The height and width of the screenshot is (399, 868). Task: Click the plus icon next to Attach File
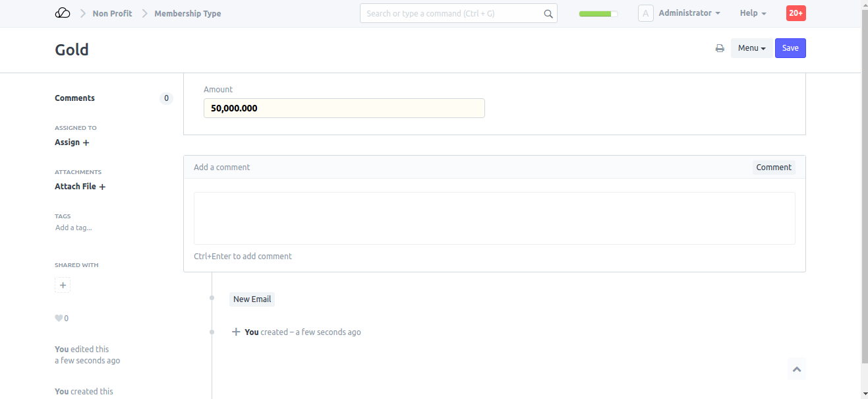click(x=102, y=187)
